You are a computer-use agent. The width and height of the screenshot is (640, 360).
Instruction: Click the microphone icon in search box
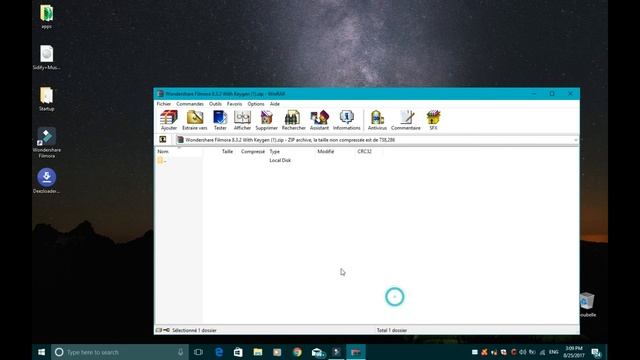click(180, 352)
